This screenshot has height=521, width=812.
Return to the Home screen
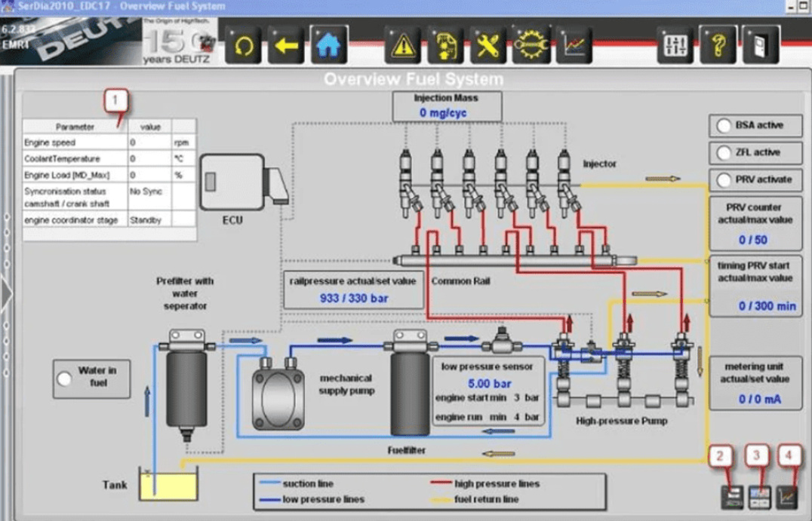click(x=330, y=45)
